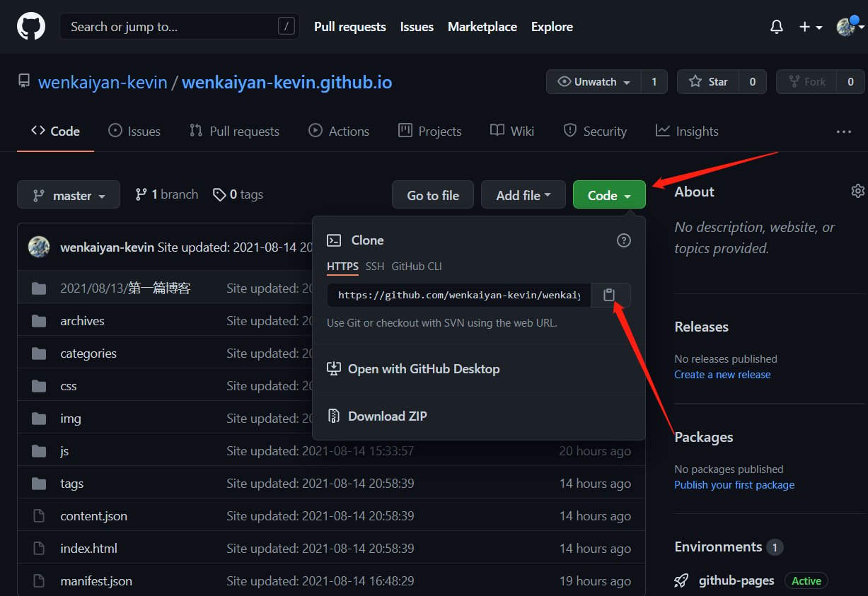View the 0 tags link
The height and width of the screenshot is (596, 868).
click(238, 194)
